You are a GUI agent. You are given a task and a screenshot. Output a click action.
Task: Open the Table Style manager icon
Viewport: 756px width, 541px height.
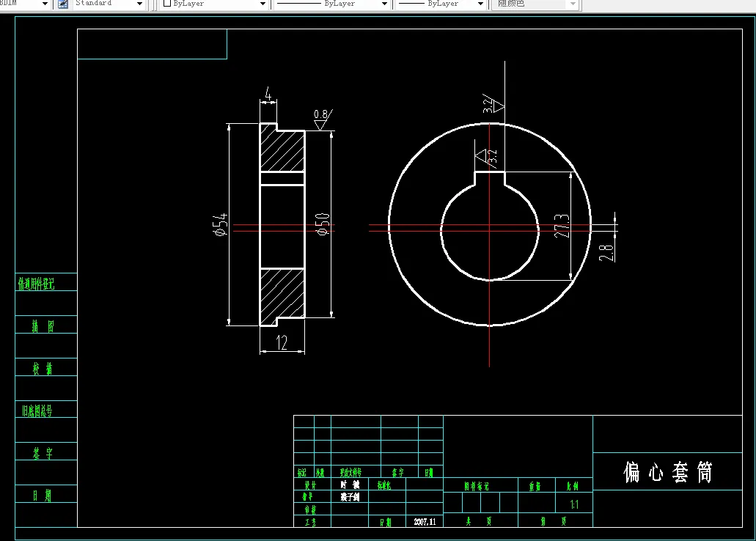click(x=62, y=4)
